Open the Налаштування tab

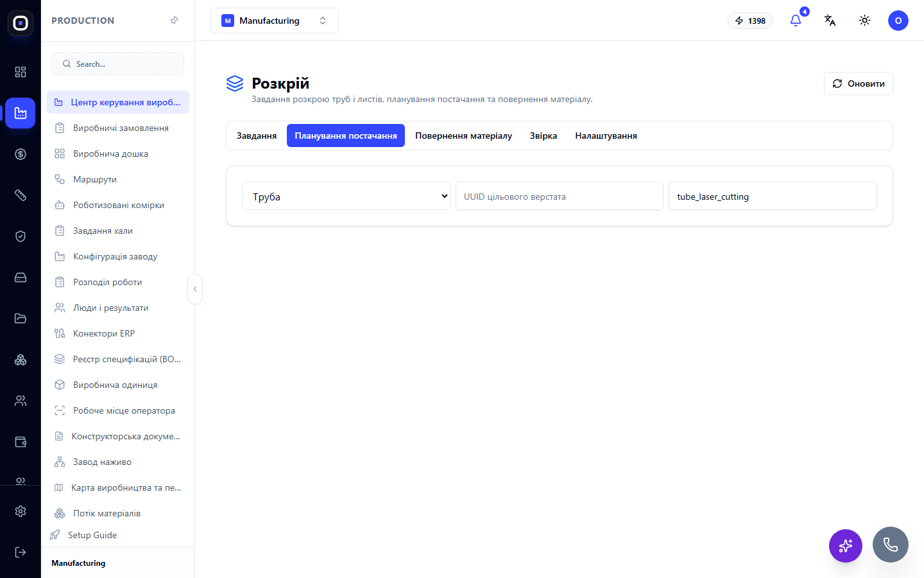(x=606, y=136)
